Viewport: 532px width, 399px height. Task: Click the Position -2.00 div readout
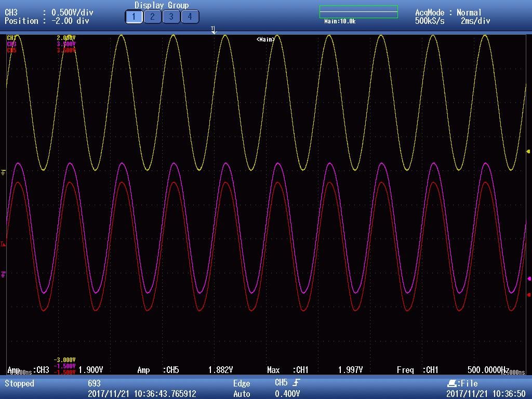[x=47, y=21]
